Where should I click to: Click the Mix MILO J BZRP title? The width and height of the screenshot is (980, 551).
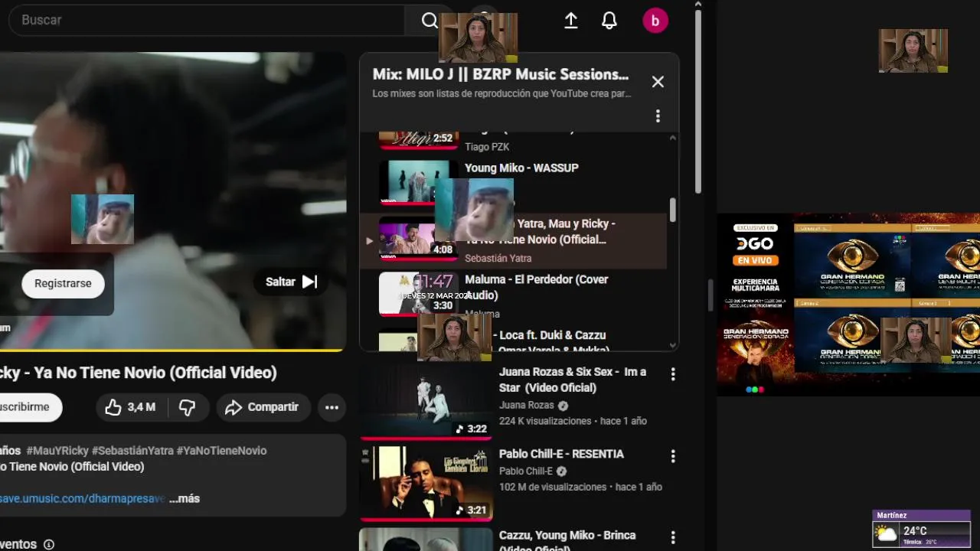[501, 74]
